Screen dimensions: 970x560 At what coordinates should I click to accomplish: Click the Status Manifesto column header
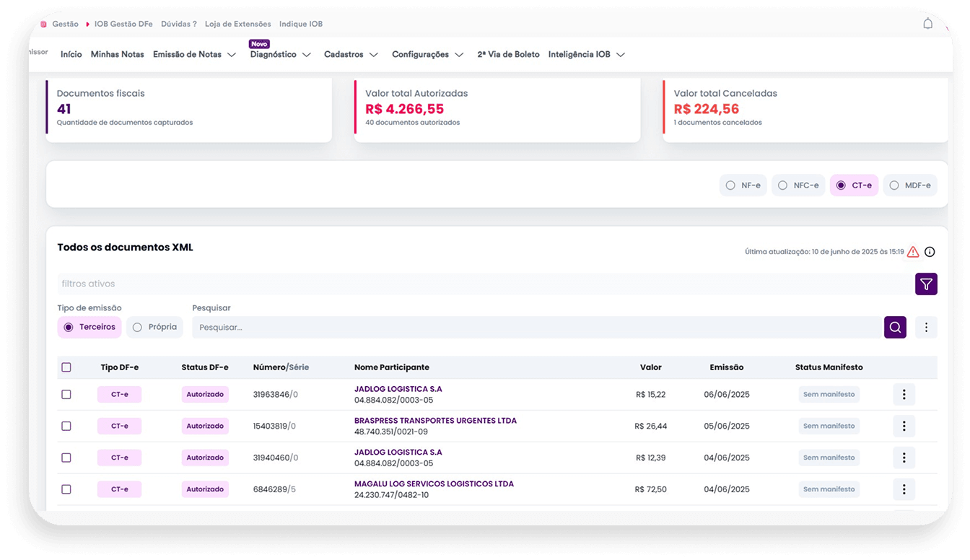(829, 367)
